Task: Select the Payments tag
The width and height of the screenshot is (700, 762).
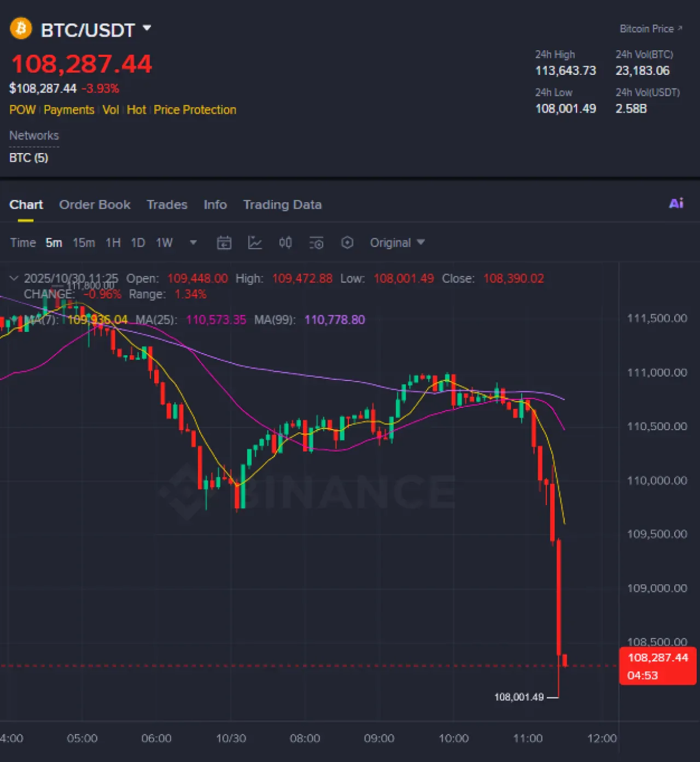Action: (x=69, y=110)
